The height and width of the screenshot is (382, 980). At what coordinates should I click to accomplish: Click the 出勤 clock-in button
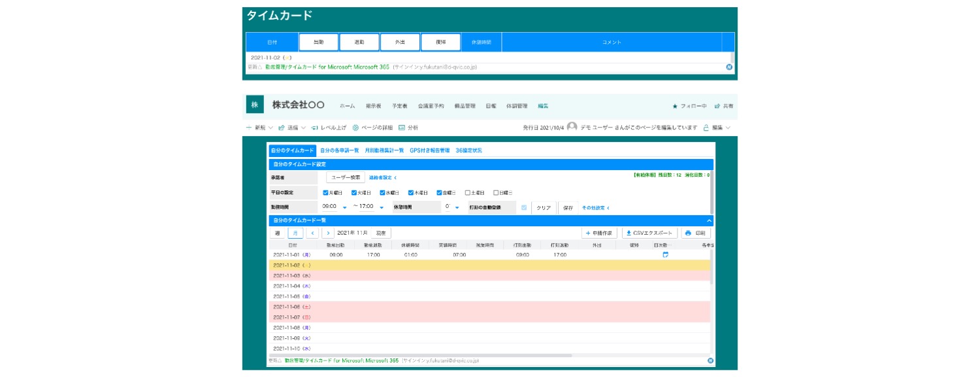point(319,42)
